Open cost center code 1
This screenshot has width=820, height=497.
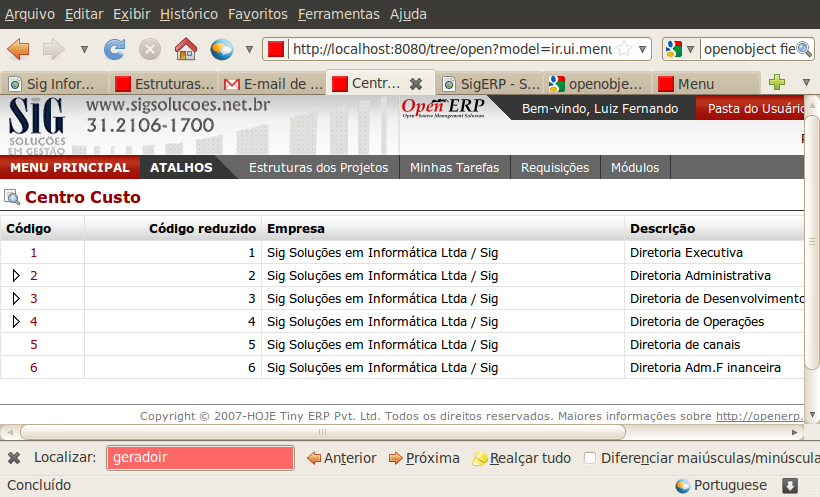tap(33, 253)
